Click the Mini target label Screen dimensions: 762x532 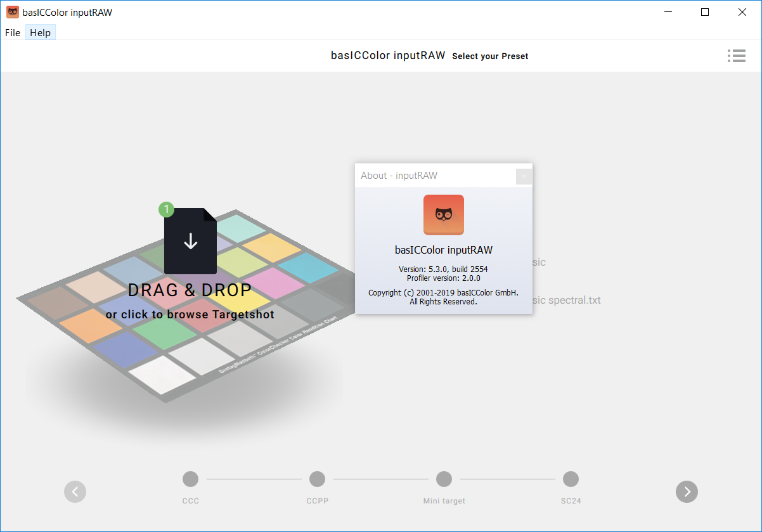coord(444,501)
